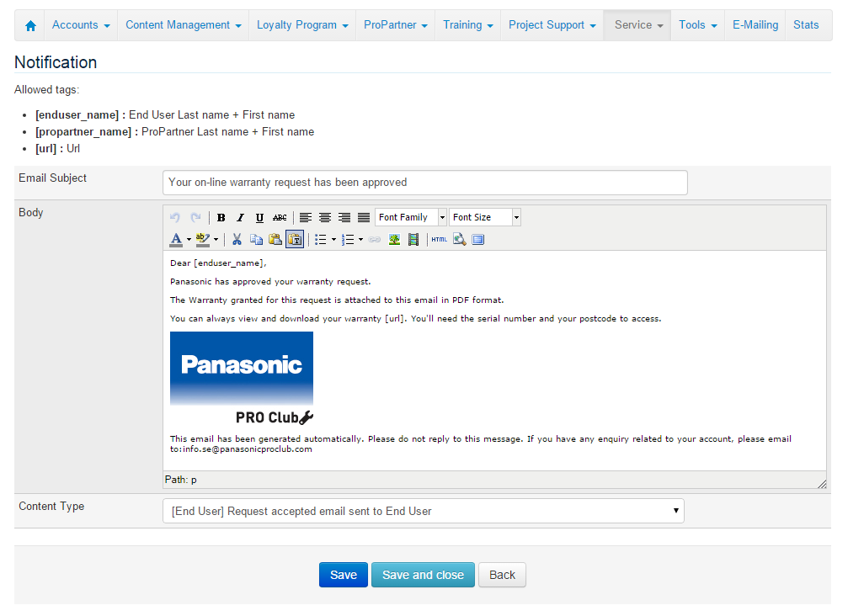This screenshot has width=848, height=616.
Task: Open the Font Family dropdown
Action: 411,217
